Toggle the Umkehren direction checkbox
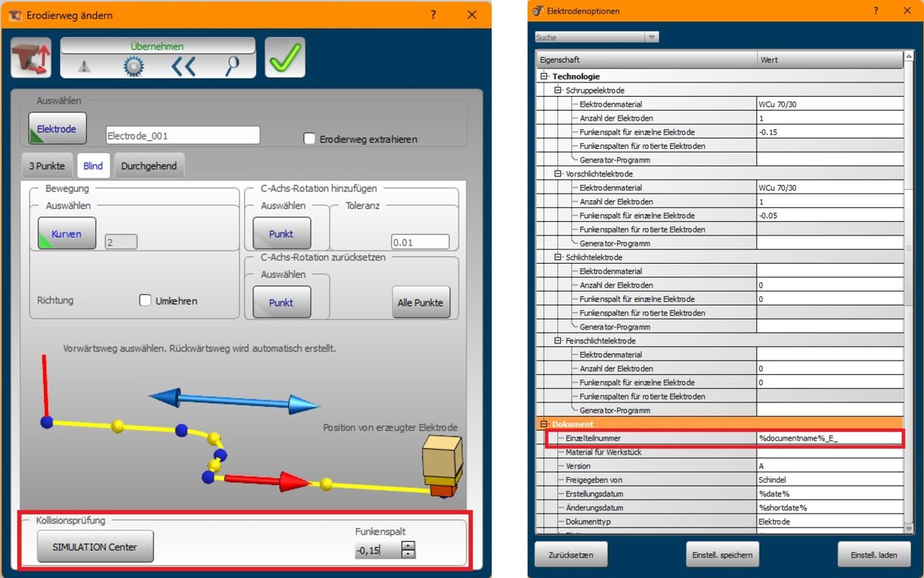Viewport: 924px width, 578px height. [145, 301]
